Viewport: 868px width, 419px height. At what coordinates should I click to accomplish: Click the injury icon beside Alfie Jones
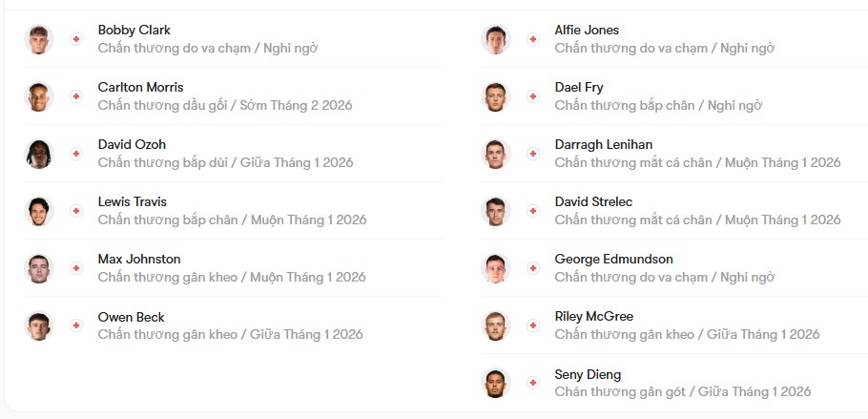533,39
